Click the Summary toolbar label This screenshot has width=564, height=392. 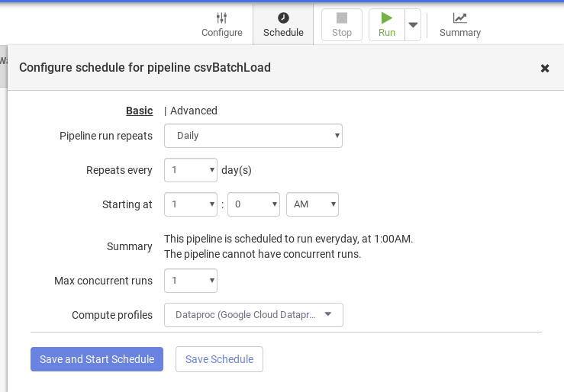pos(459,33)
